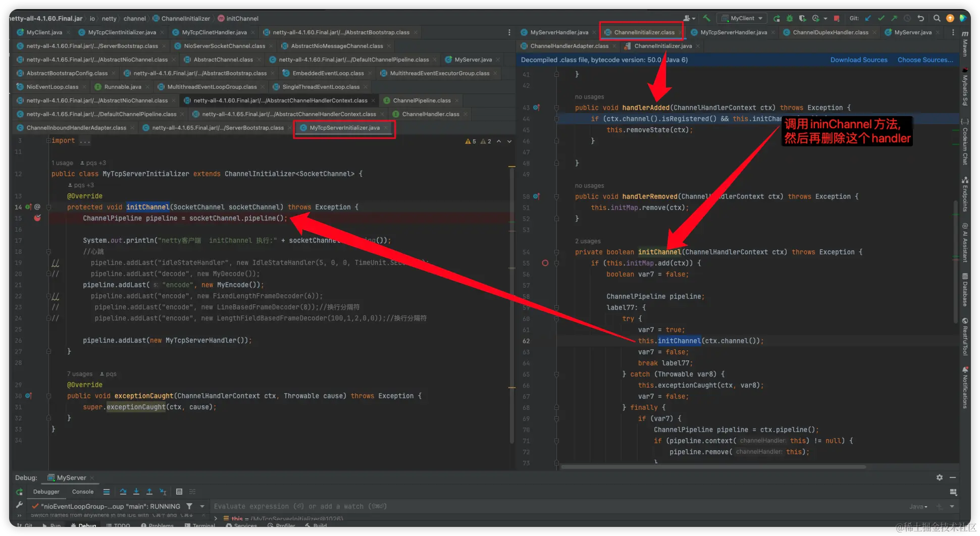Open the AI Assistant side panel

coord(965,242)
